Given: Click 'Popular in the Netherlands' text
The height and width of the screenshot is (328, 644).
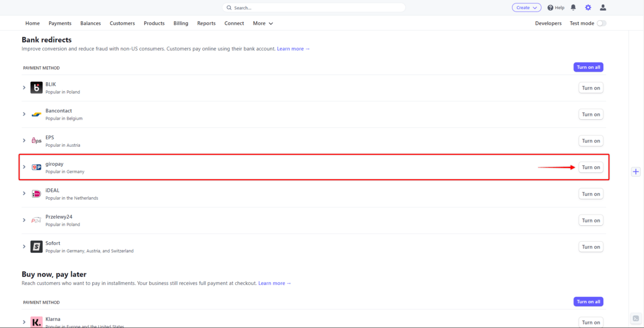Looking at the screenshot, I should [72, 198].
